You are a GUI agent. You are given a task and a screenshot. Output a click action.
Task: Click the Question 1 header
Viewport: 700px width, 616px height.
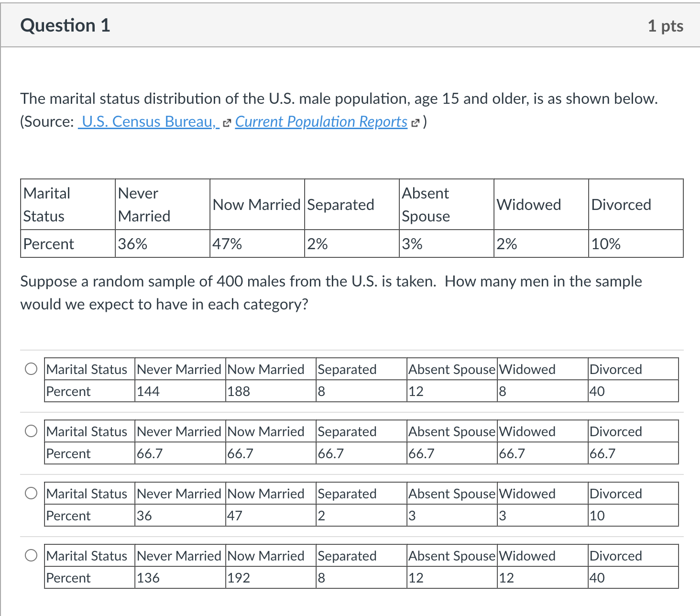coord(66,25)
